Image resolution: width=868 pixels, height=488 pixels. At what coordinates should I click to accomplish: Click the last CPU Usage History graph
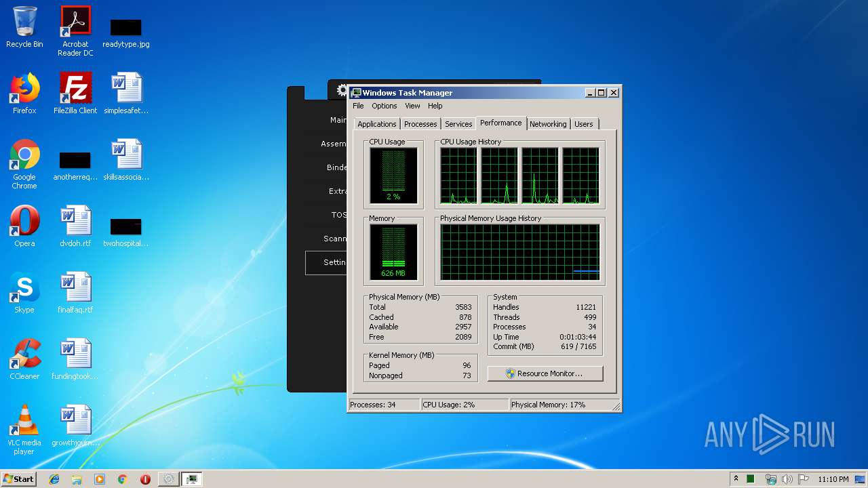580,176
